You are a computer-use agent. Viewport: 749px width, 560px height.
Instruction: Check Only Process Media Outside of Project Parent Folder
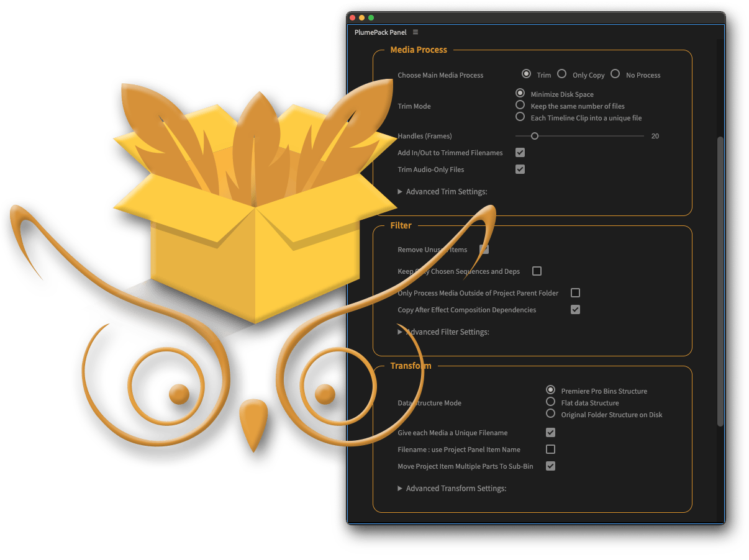[575, 293]
